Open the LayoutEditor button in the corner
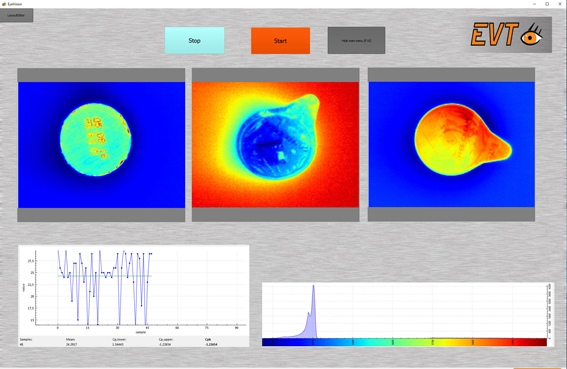The height and width of the screenshot is (369, 567). click(x=16, y=15)
